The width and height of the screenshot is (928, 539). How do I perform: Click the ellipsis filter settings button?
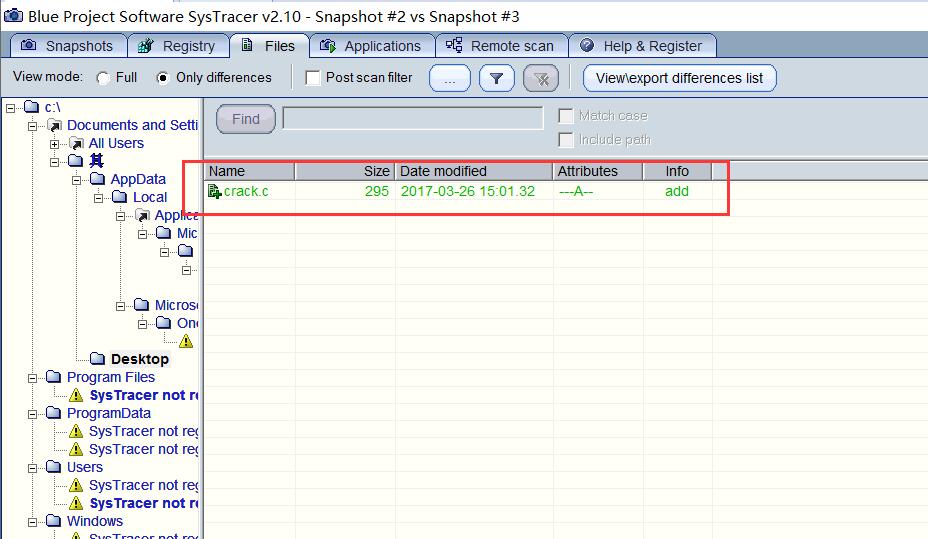click(450, 78)
